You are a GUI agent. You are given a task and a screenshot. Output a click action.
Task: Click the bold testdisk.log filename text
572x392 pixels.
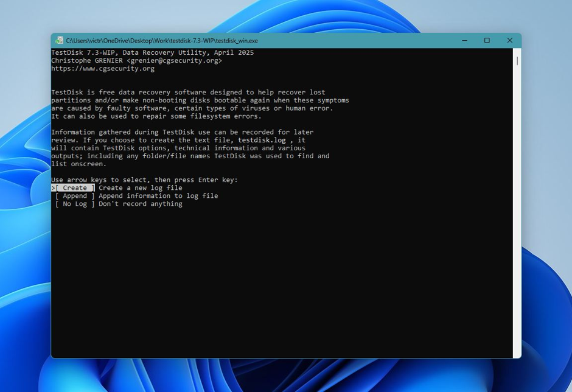pos(262,140)
